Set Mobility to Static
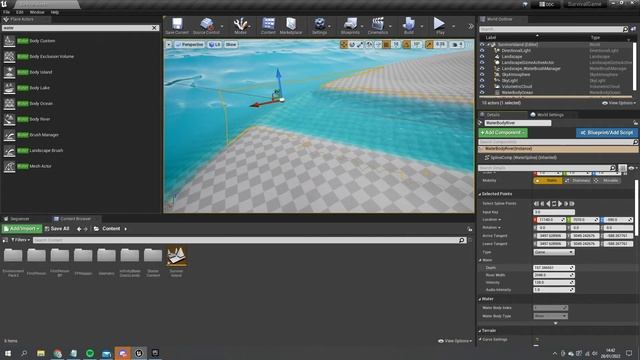This screenshot has width=640, height=360. (x=548, y=180)
